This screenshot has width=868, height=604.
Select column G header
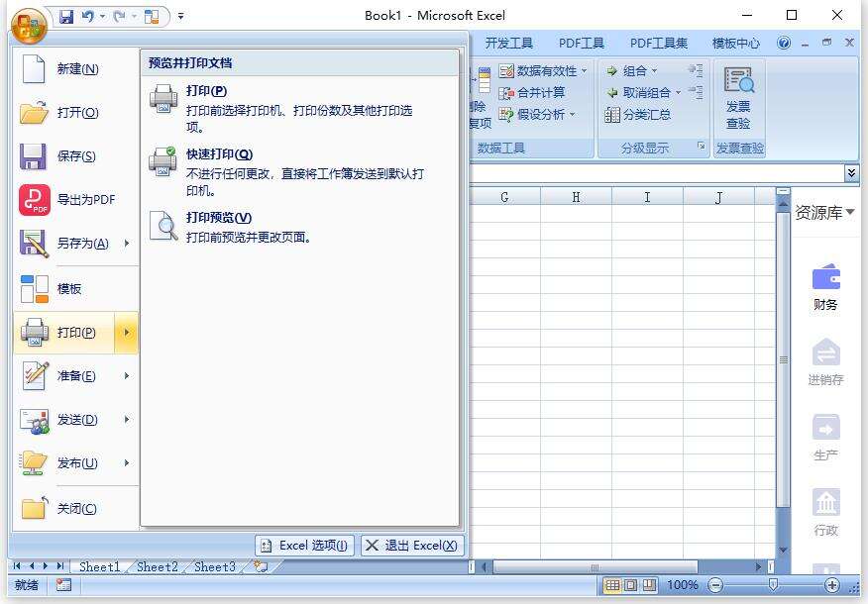point(505,197)
